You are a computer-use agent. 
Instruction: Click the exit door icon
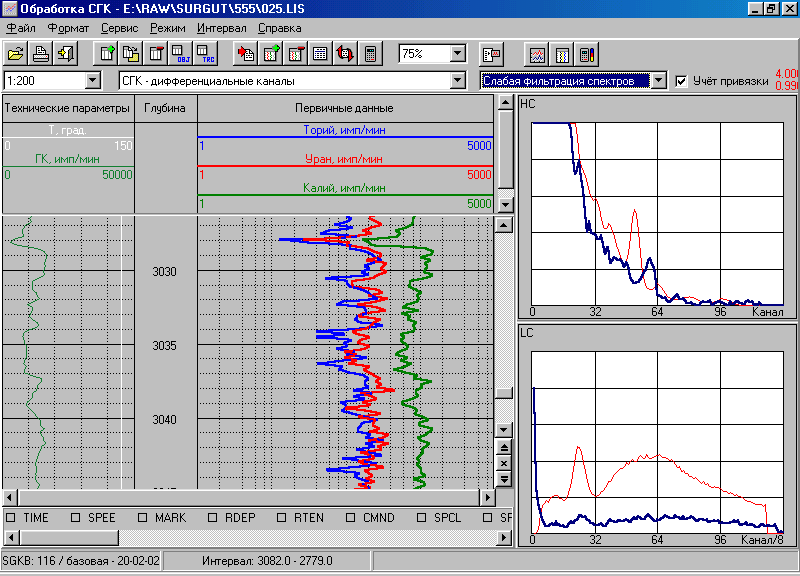coord(65,53)
